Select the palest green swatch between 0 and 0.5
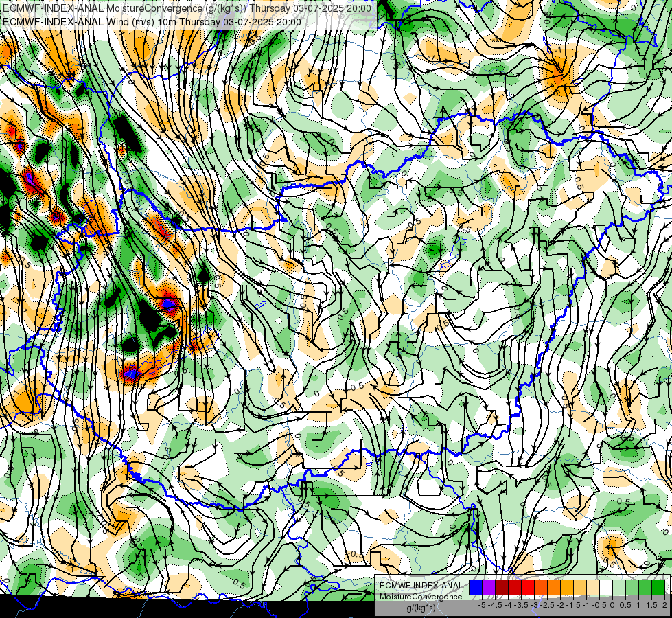The image size is (672, 618). (619, 588)
